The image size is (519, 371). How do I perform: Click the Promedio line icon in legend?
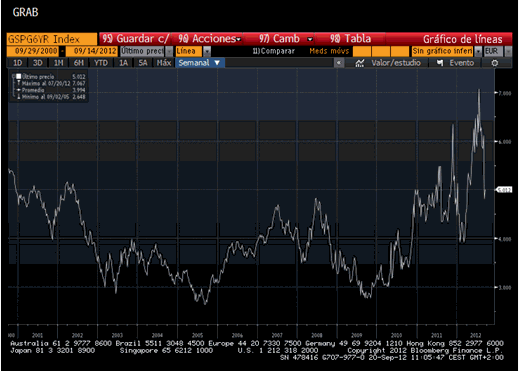[19, 90]
